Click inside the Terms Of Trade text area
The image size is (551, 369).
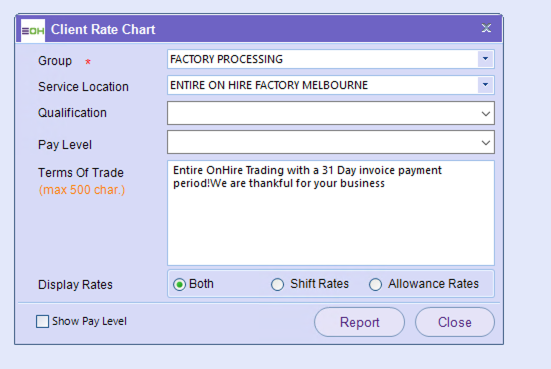tap(331, 213)
